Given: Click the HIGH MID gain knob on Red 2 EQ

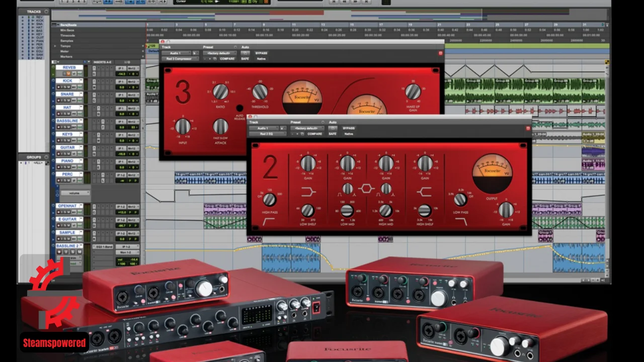Looking at the screenshot, I should click(386, 163).
